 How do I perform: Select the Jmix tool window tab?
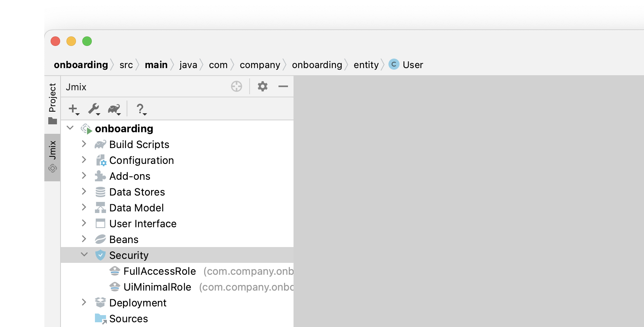pyautogui.click(x=53, y=157)
